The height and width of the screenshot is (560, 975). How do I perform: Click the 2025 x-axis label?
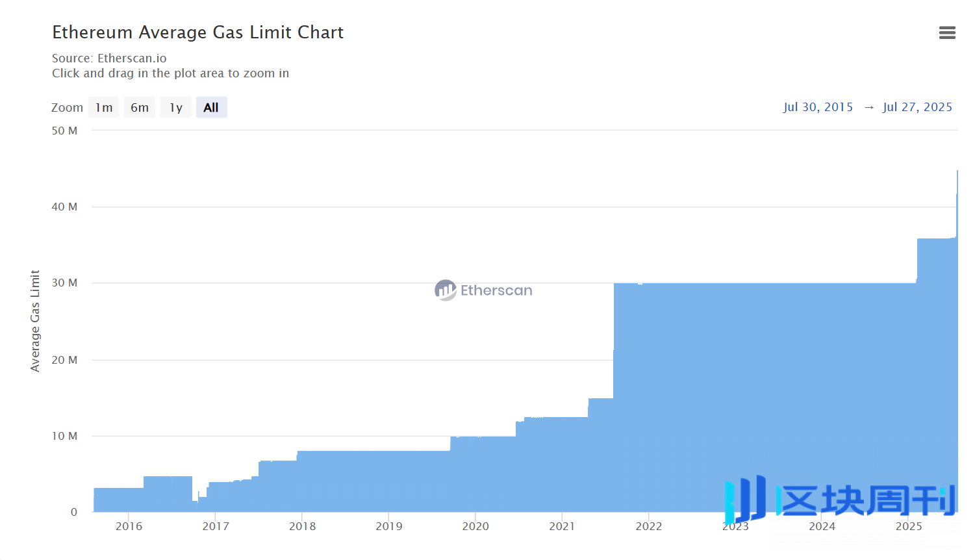pyautogui.click(x=909, y=526)
